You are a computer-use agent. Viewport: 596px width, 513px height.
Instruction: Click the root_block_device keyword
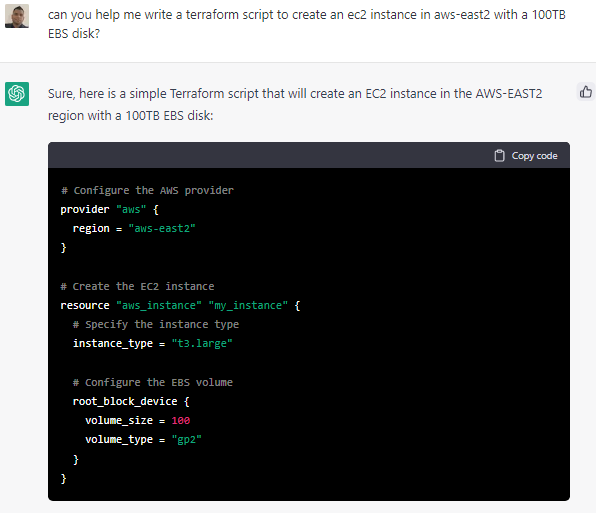(125, 401)
